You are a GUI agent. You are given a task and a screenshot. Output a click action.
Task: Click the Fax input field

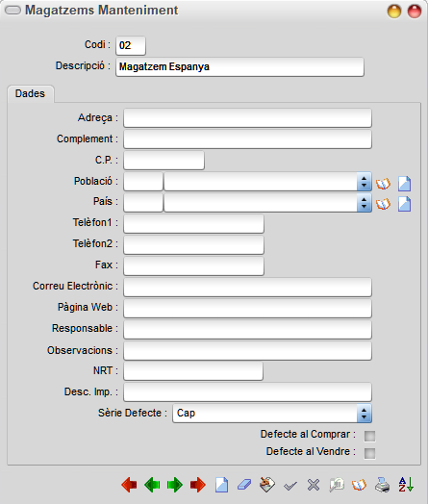193,265
